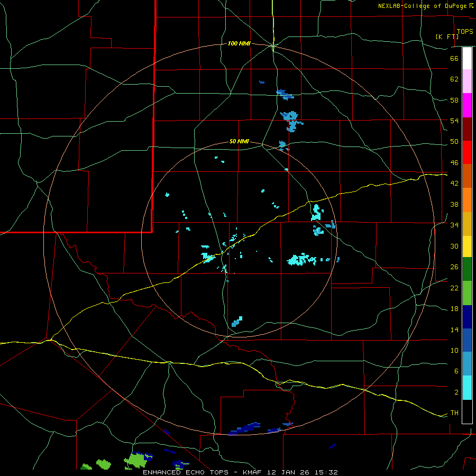Click the white swatch in the tops legend
The width and height of the screenshot is (476, 476).
(x=467, y=58)
